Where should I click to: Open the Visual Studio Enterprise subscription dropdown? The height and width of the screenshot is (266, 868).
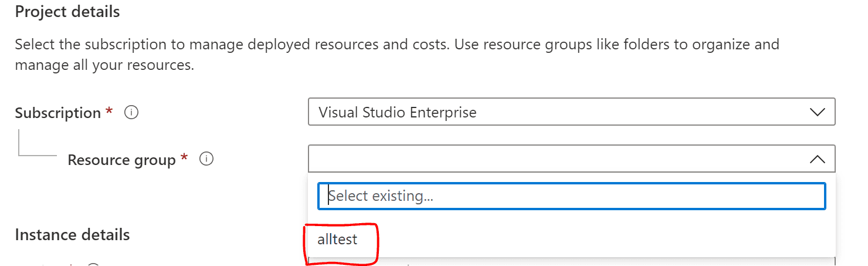click(571, 112)
